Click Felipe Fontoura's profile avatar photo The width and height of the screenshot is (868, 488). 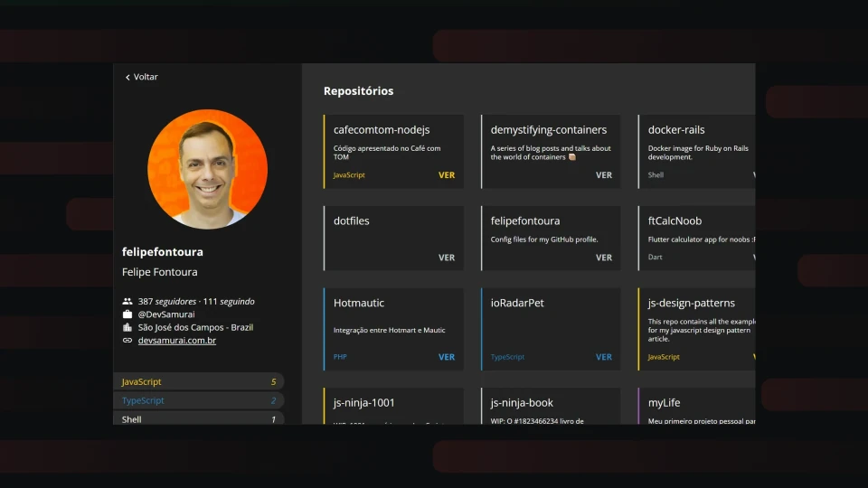(207, 169)
